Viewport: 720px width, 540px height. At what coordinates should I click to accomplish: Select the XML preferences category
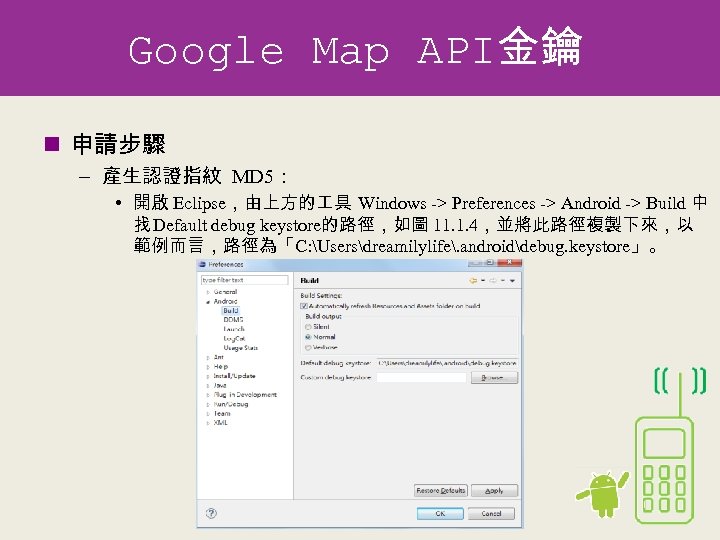point(220,423)
